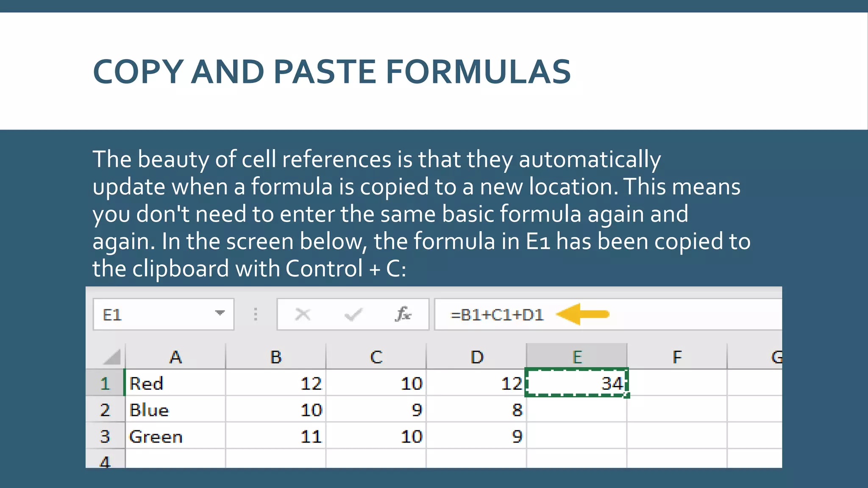Click the formula bar text =B1+C1+D1
868x488 pixels.
pos(497,315)
